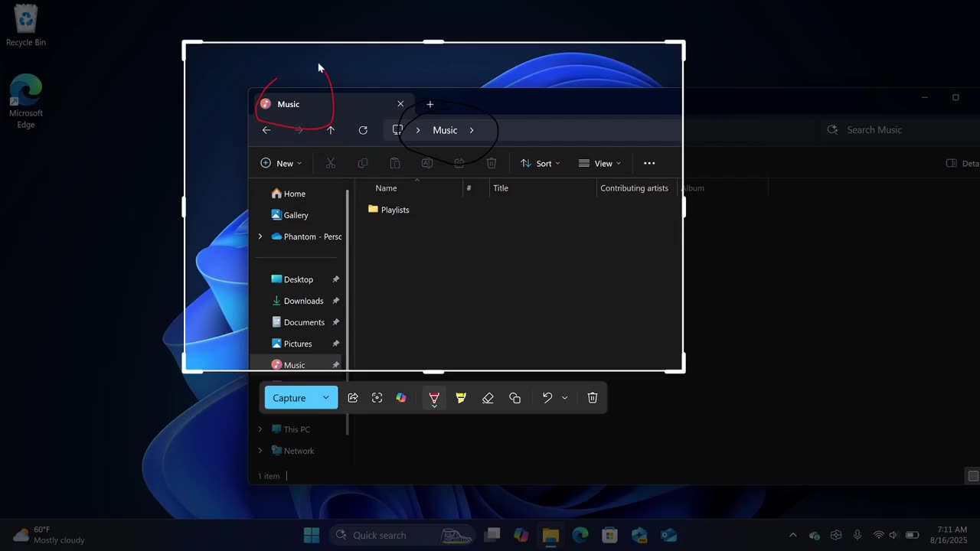The height and width of the screenshot is (551, 980).
Task: Undo the last annotation stroke
Action: (547, 398)
